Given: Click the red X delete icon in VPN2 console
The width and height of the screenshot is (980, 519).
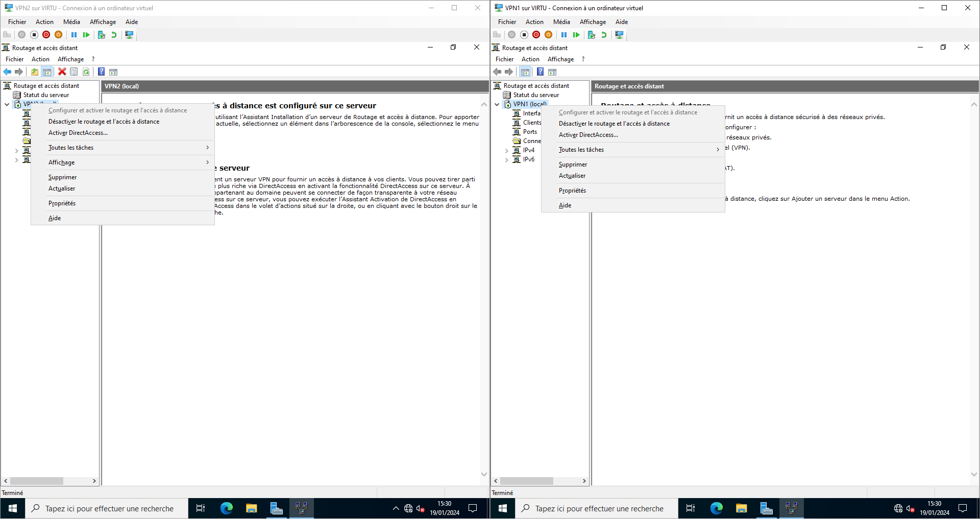Looking at the screenshot, I should pos(62,72).
